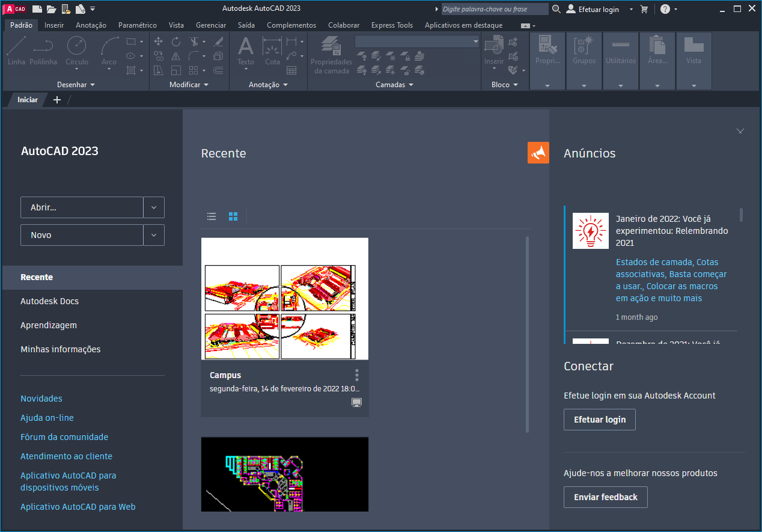Image resolution: width=762 pixels, height=532 pixels.
Task: Click the keyword search input field
Action: [x=495, y=9]
